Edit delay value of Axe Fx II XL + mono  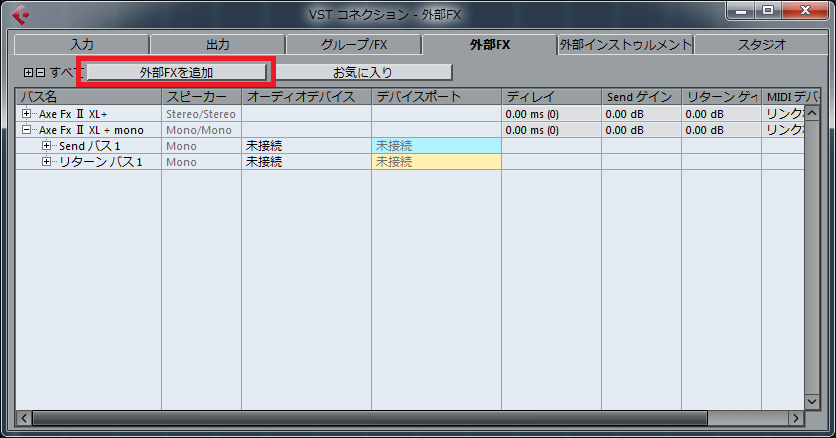(551, 129)
